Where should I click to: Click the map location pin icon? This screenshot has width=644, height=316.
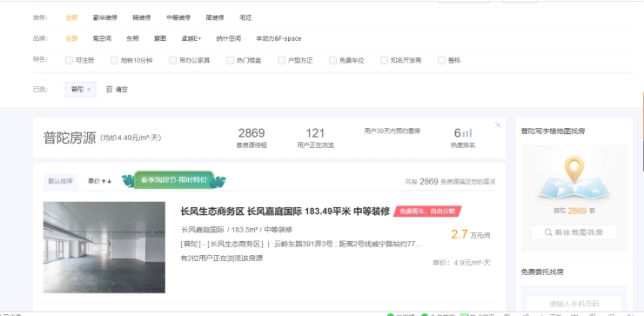point(574,169)
